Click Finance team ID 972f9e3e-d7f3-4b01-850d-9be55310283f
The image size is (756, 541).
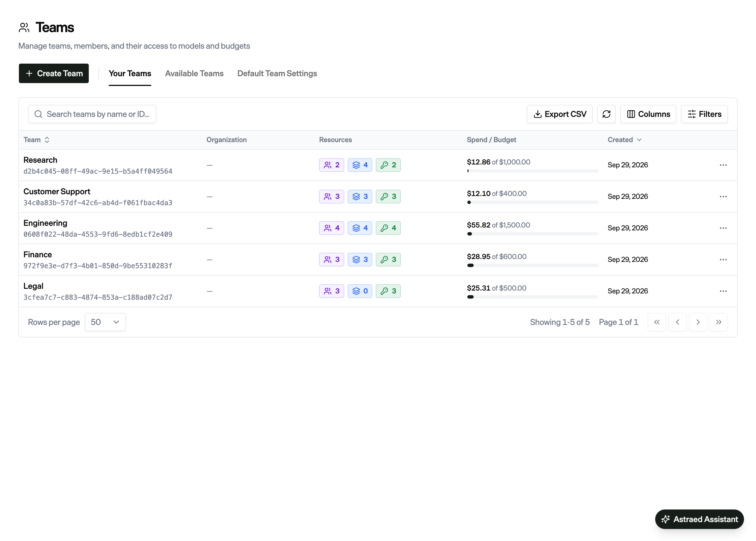coord(98,266)
